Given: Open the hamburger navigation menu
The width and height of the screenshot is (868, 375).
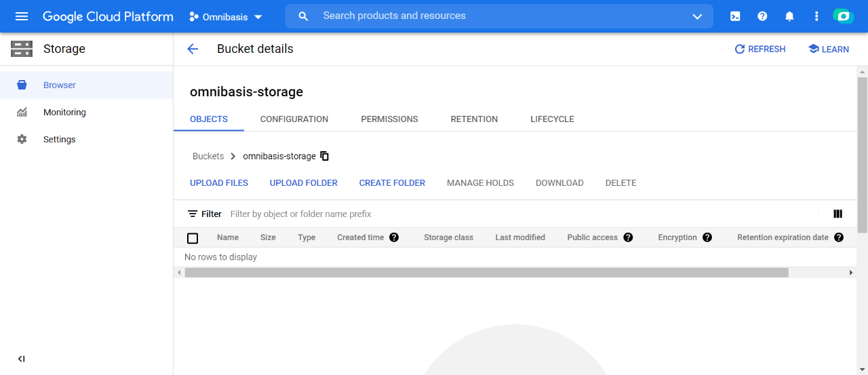Looking at the screenshot, I should point(22,16).
